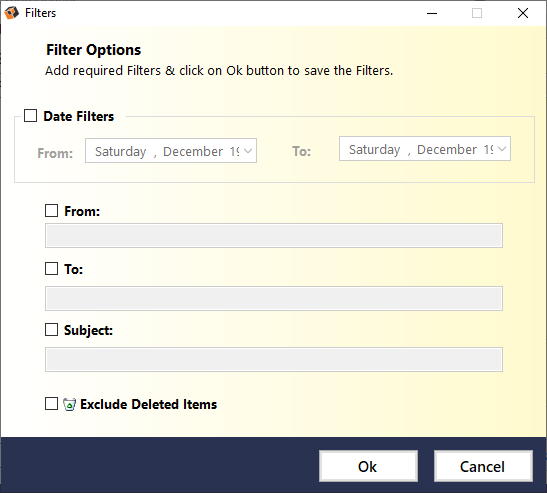Check the Exclude Deleted Items checkbox
The height and width of the screenshot is (493, 547).
(52, 404)
